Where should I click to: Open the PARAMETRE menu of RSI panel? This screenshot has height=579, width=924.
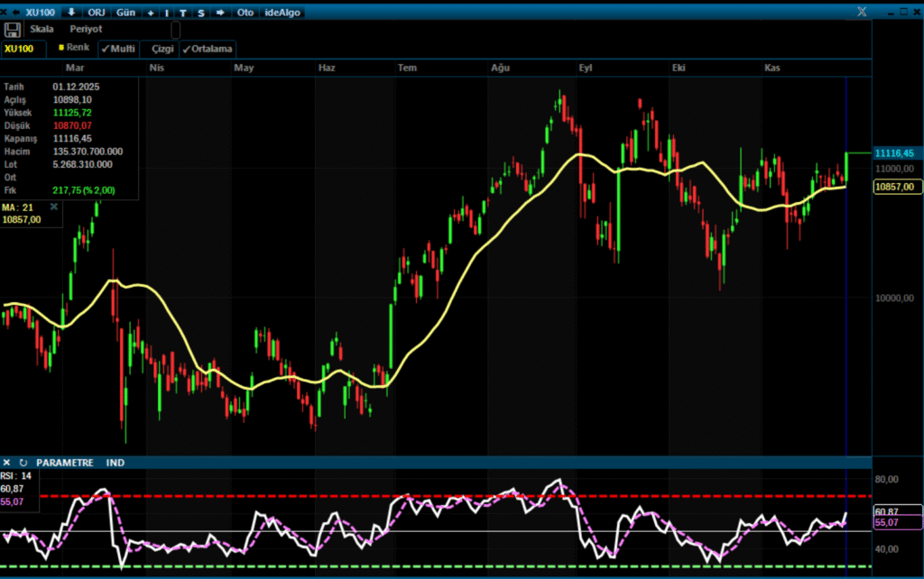[65, 463]
